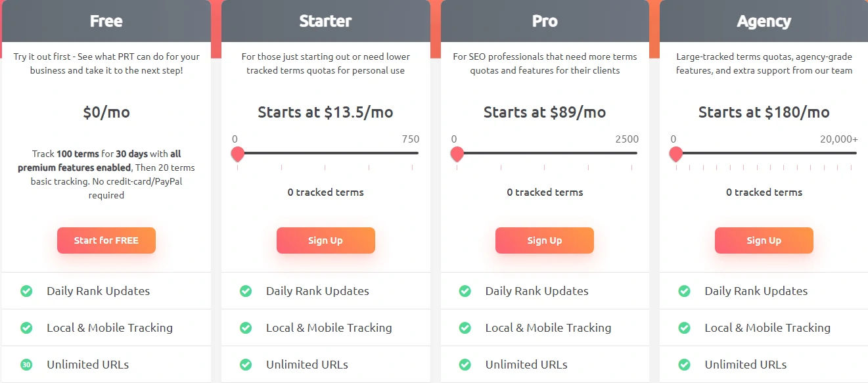The height and width of the screenshot is (383, 868).
Task: Click the checkmark next to Daily Rank Updates under Agency
Action: click(x=684, y=290)
